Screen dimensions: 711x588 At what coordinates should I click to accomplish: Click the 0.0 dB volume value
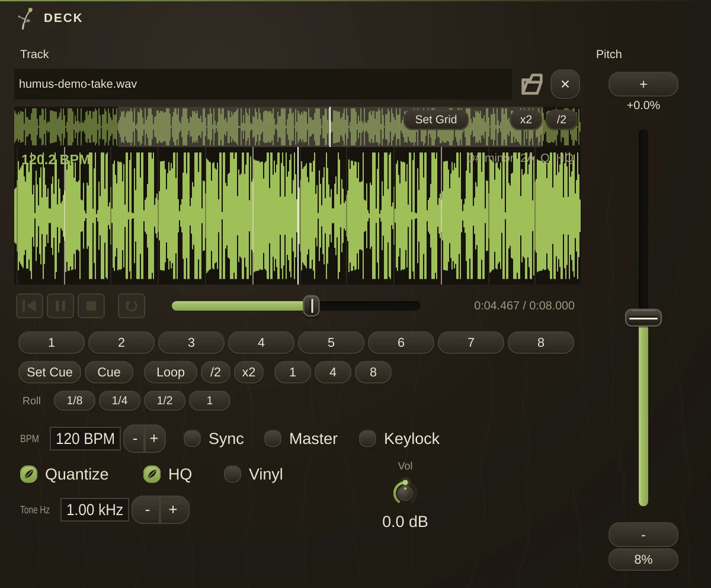(x=405, y=522)
